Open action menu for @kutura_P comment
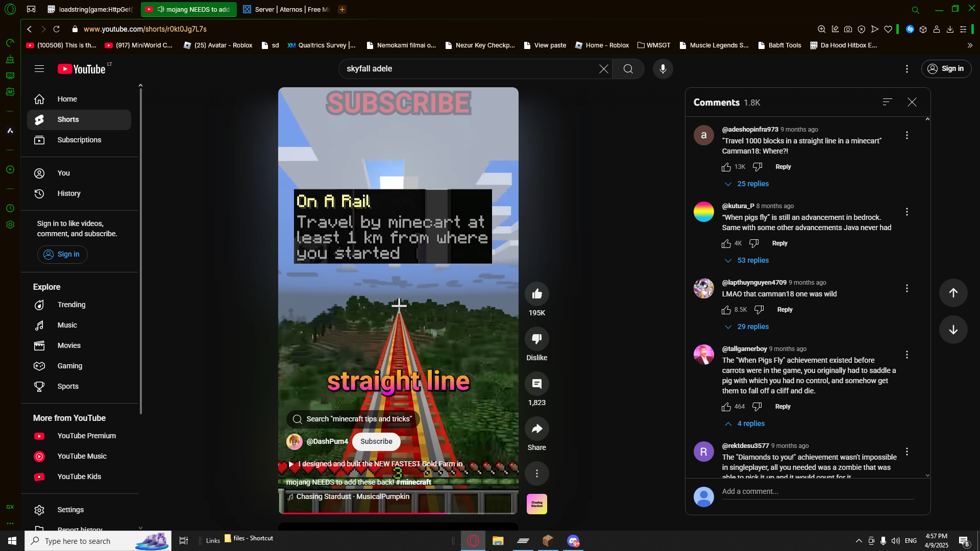980x551 pixels. coord(907,212)
